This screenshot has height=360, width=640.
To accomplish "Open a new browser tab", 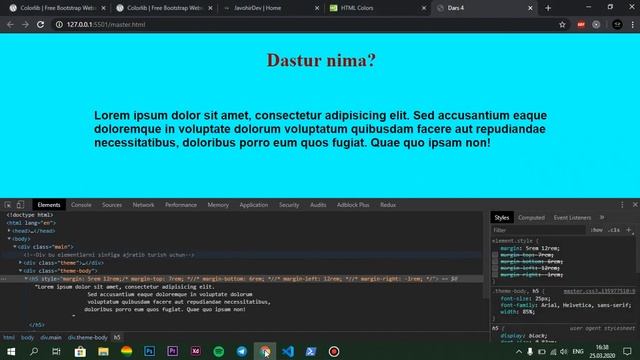I will pos(548,8).
